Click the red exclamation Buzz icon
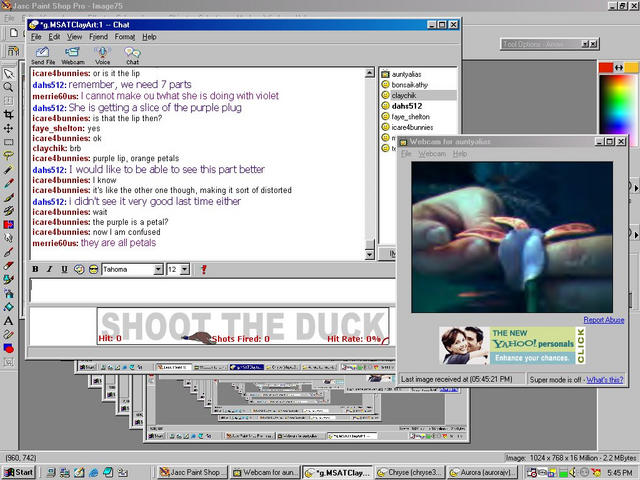 tap(204, 269)
